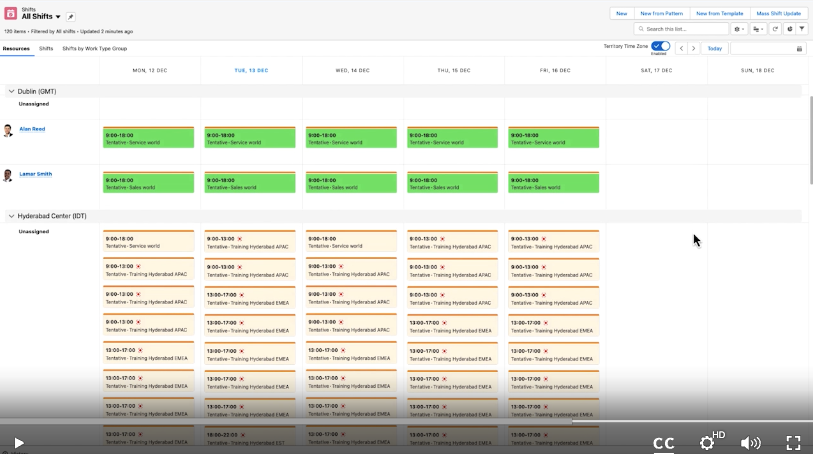Open the filters panel funnel icon
The image size is (813, 454).
pos(802,29)
